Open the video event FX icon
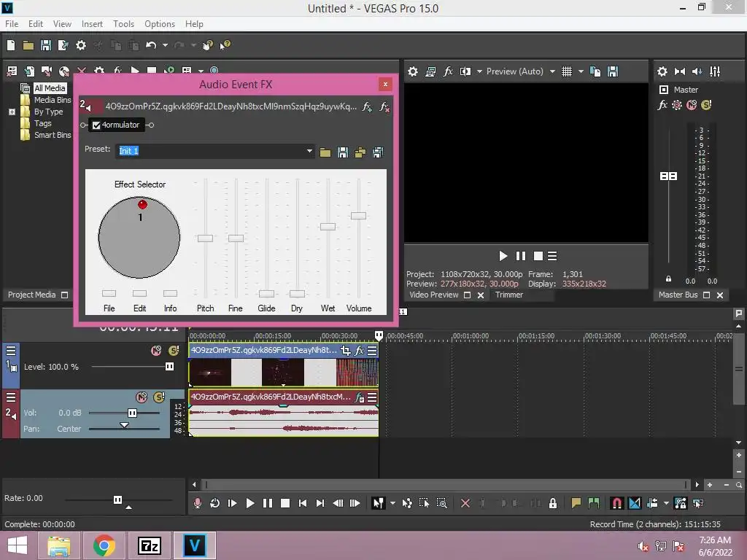This screenshot has width=747, height=560. (359, 351)
